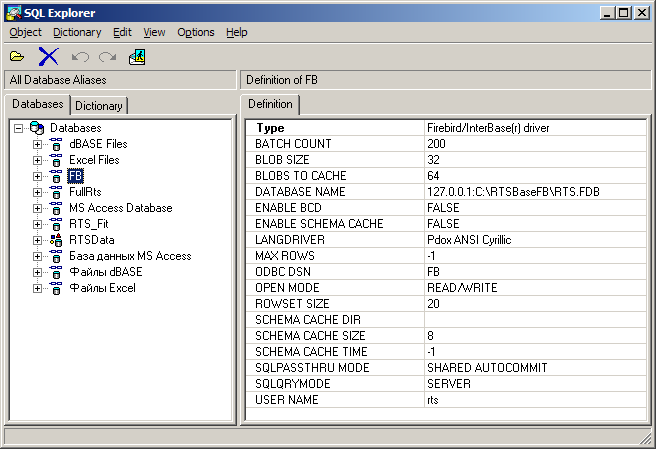Screen dimensions: 656x449
Task: Expand the Excel Files node
Action: coord(37,160)
